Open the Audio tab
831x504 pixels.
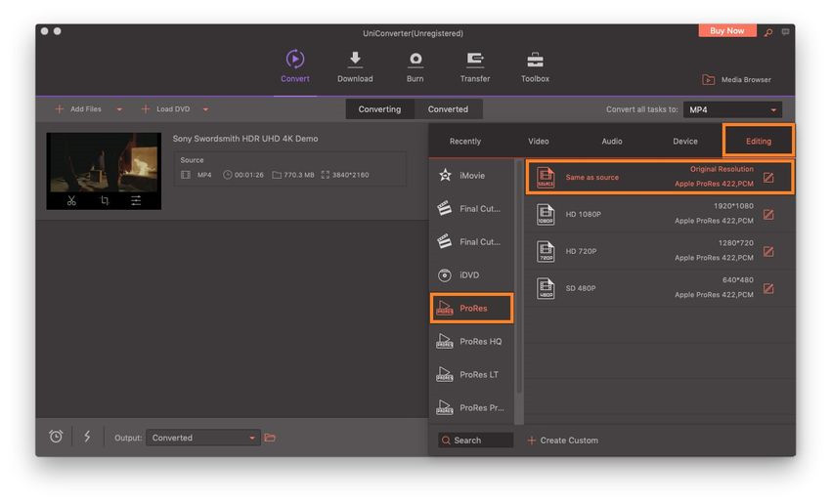[x=612, y=142]
